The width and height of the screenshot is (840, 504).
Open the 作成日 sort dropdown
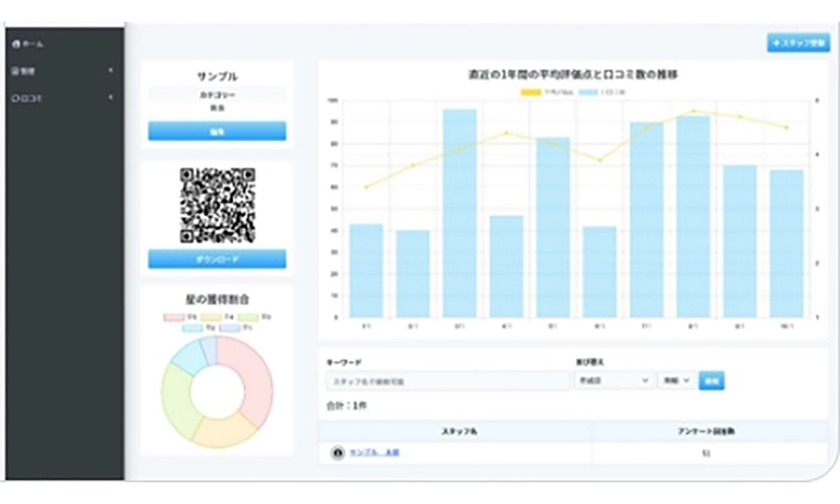pyautogui.click(x=614, y=381)
